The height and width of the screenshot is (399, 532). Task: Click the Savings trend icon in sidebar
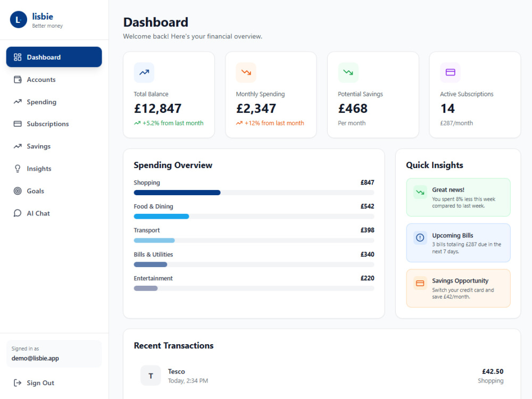18,146
